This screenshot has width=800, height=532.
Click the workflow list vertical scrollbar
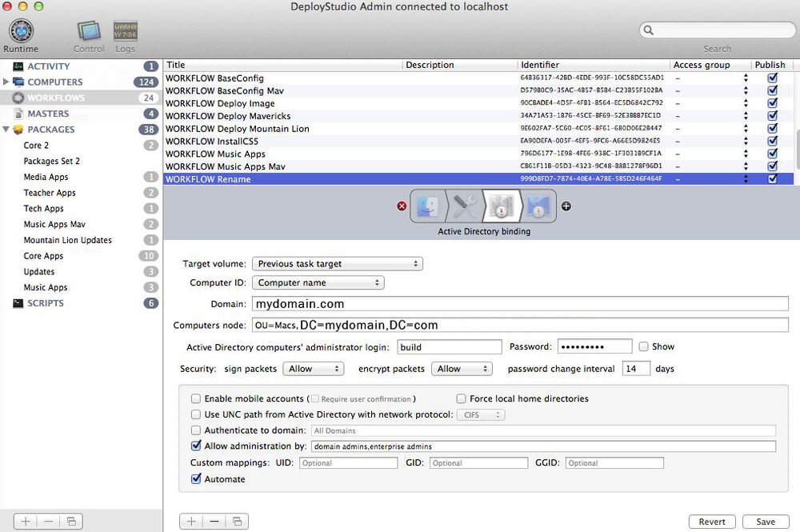[797, 150]
